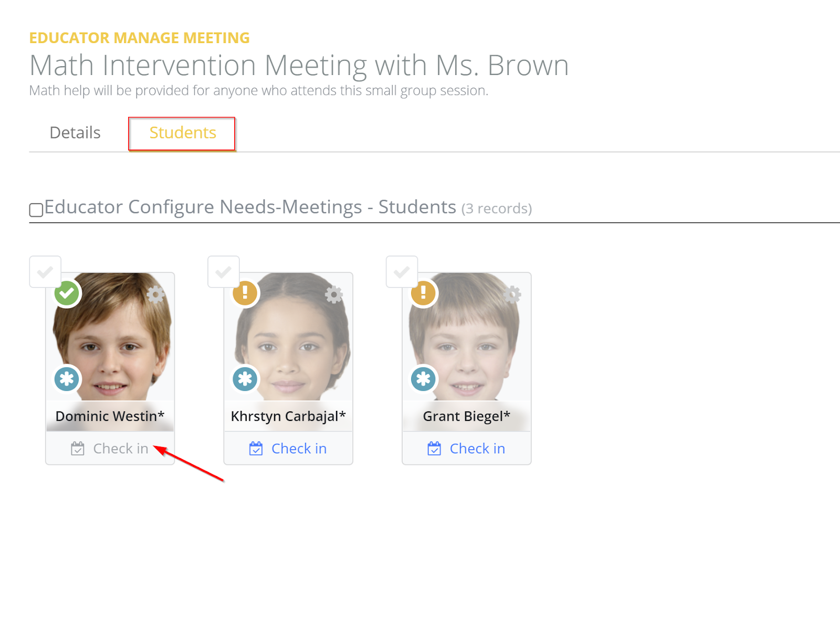
Task: Tick the selection checkbox on Grant Biegel's card
Action: [x=402, y=272]
